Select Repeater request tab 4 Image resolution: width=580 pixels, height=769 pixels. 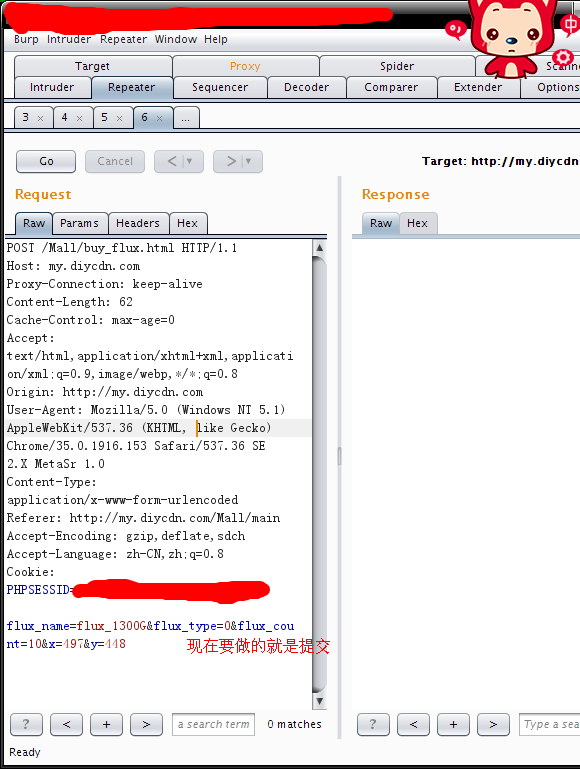[64, 118]
